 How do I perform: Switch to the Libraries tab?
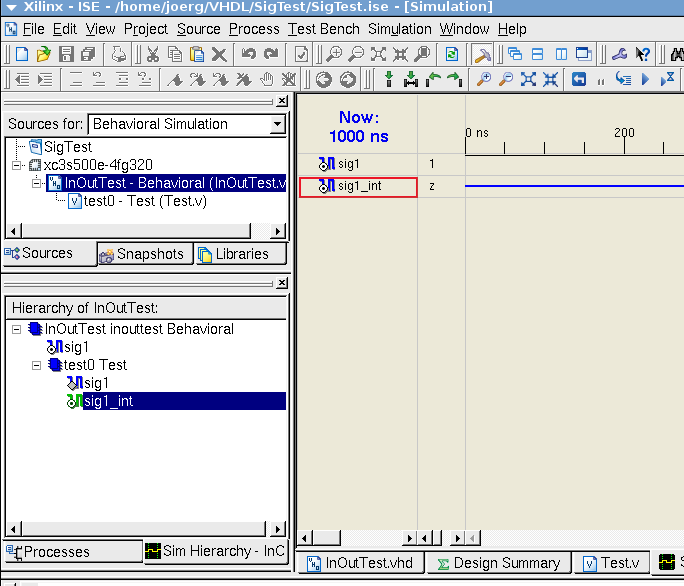pyautogui.click(x=240, y=254)
